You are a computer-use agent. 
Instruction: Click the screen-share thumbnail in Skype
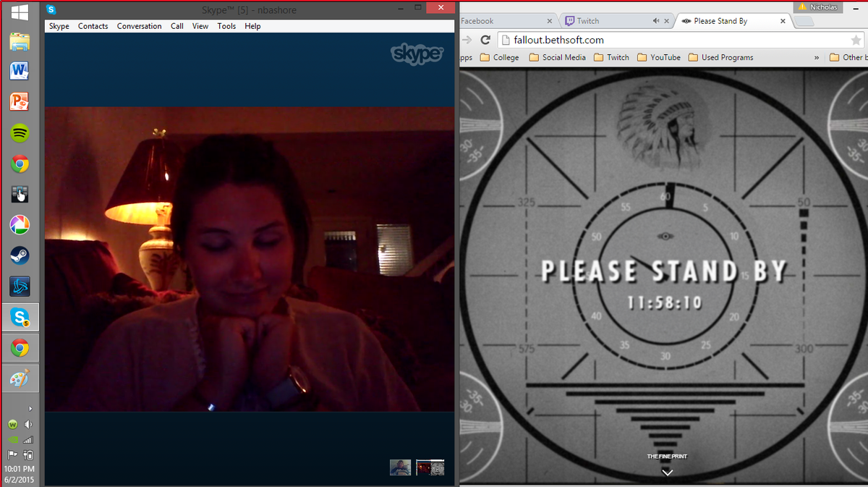coord(430,467)
